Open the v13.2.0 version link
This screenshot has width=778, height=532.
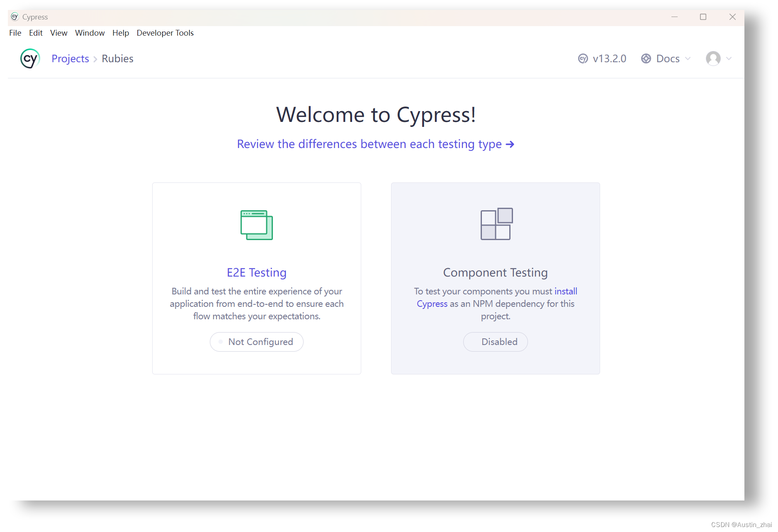pyautogui.click(x=609, y=58)
